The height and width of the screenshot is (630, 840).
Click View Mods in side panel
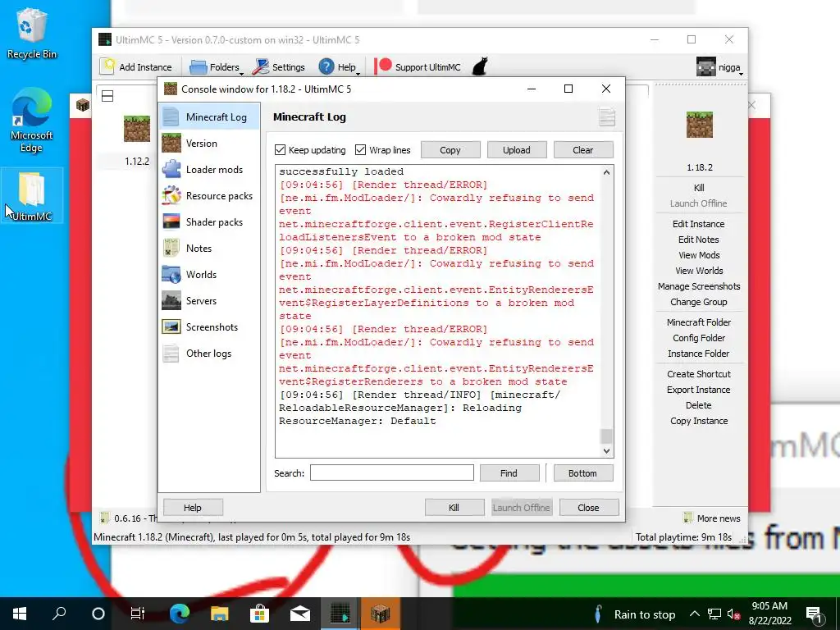pos(699,255)
